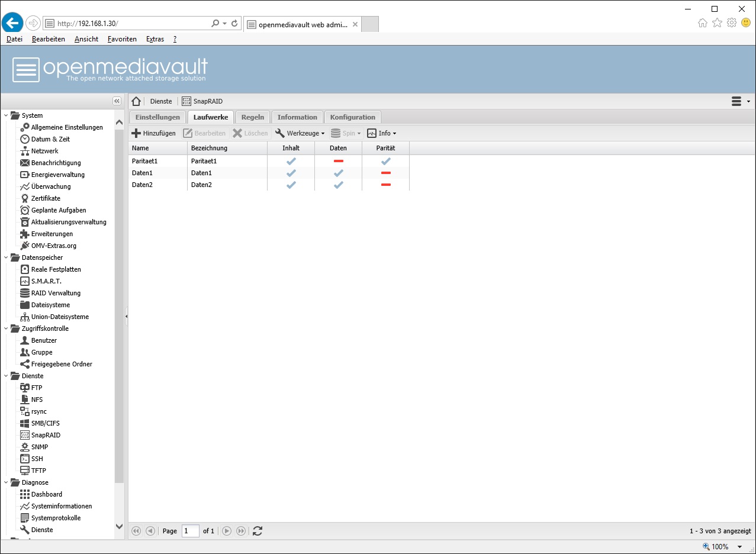Click the SnapRAID breadcrumb item
The width and height of the screenshot is (756, 554).
203,101
